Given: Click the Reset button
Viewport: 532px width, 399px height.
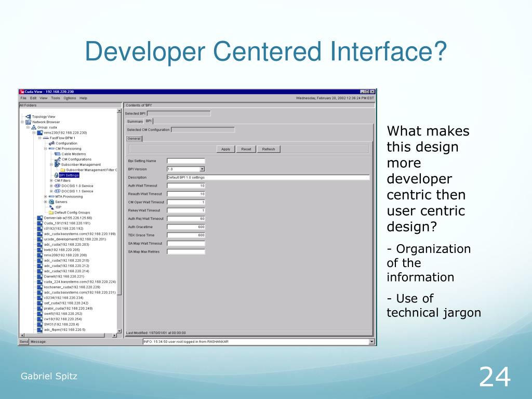Looking at the screenshot, I should (246, 149).
